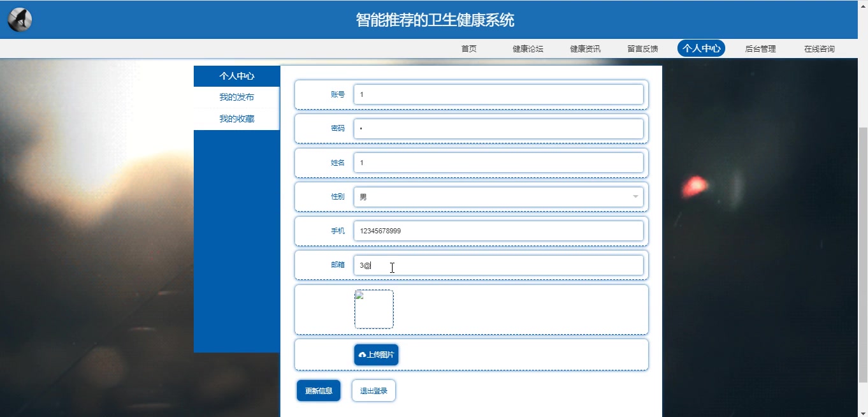Click the 姓名 field label
This screenshot has height=417, width=868.
[x=338, y=163]
